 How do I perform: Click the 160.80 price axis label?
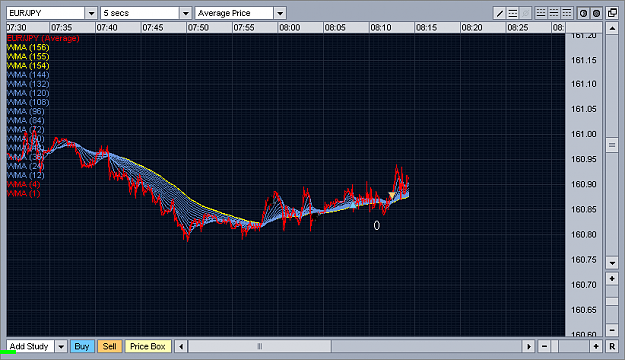pyautogui.click(x=584, y=234)
